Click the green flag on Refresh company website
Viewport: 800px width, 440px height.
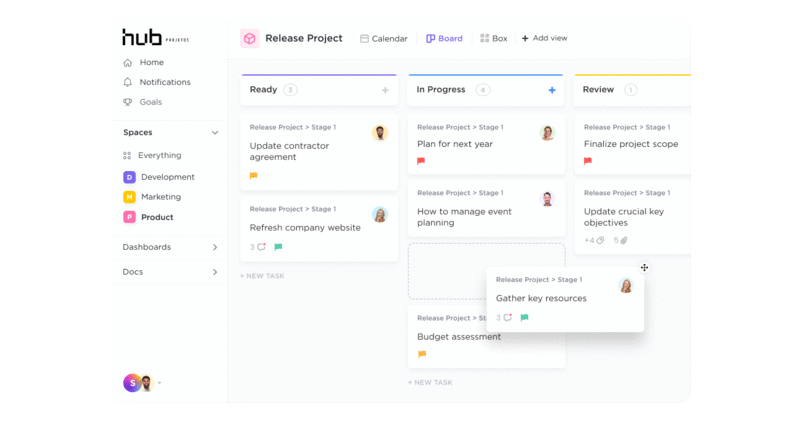[278, 246]
